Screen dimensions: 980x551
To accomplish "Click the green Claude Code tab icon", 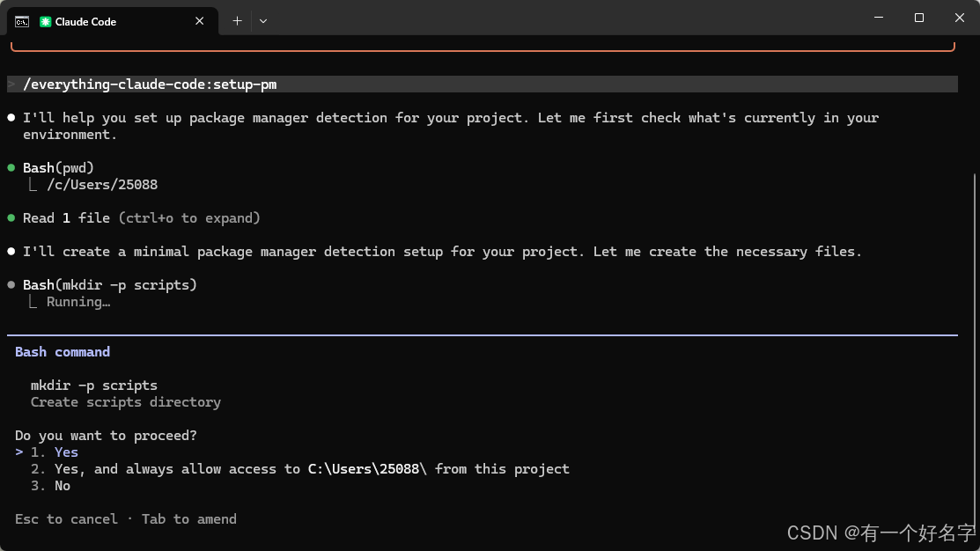I will [x=45, y=22].
